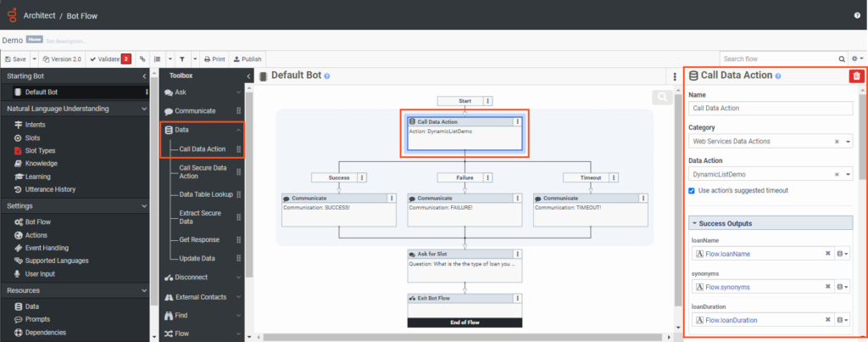Open Slots in the sidebar
The image size is (868, 342).
coord(32,137)
